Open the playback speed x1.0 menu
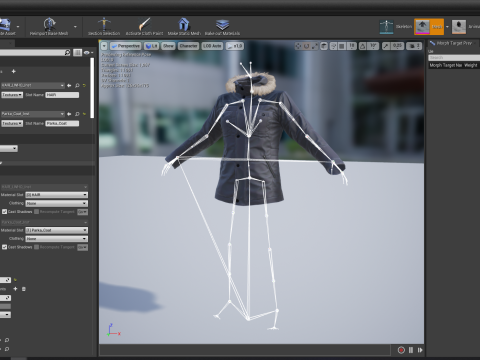 (x=235, y=46)
